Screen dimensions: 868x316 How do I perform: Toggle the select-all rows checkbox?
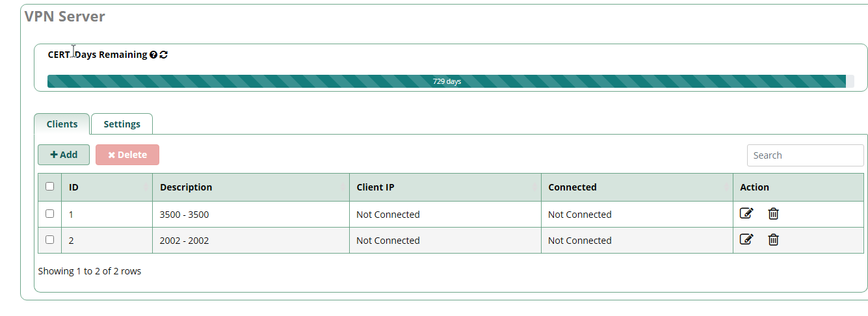pos(50,187)
